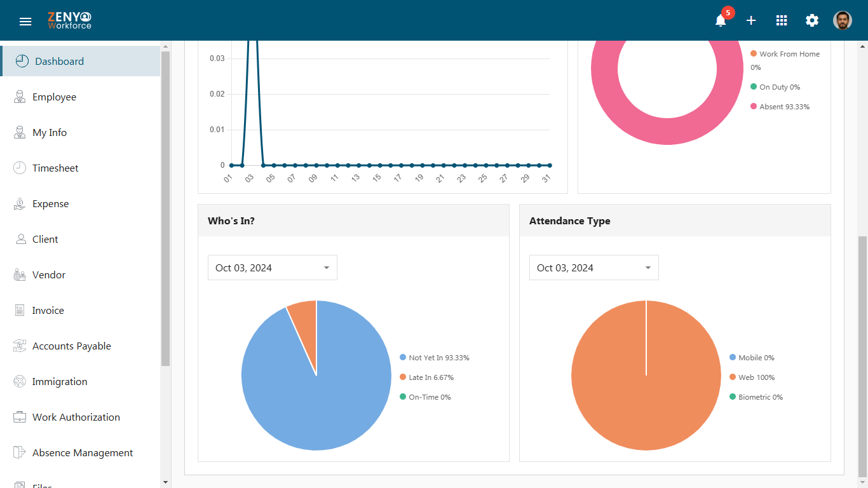Toggle Web 100% legend entry
The height and width of the screenshot is (488, 868).
point(752,377)
